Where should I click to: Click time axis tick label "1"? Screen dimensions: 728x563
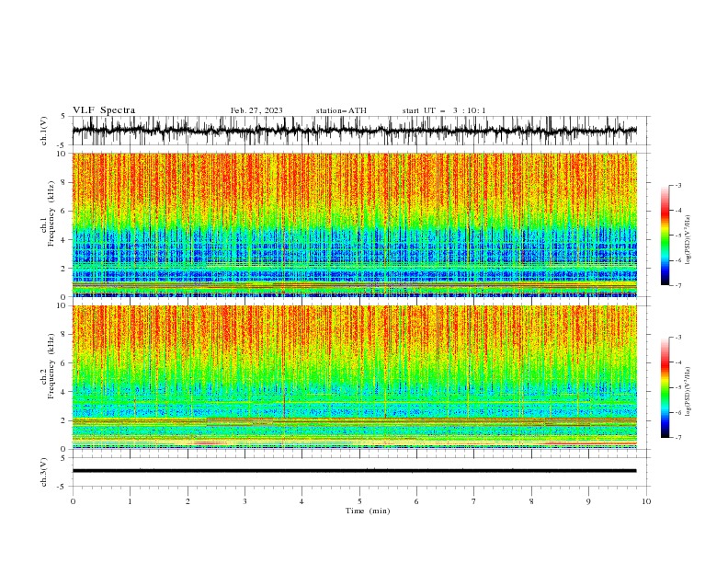click(130, 501)
